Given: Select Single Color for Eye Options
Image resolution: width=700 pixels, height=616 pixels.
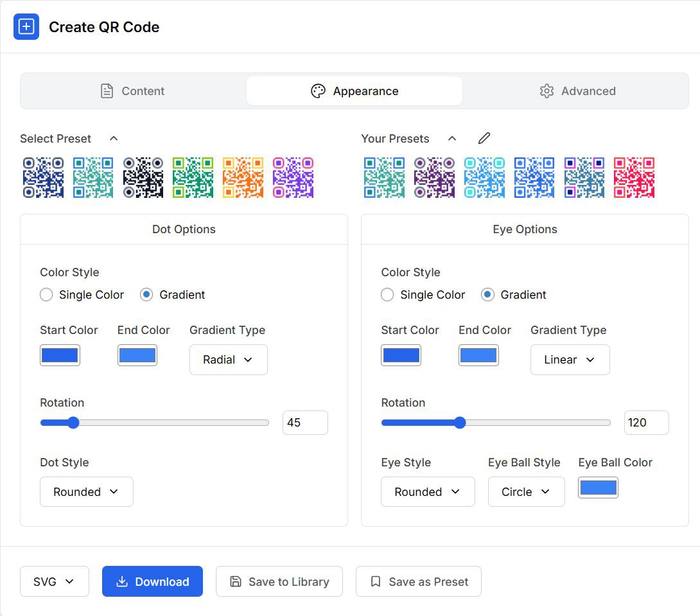Looking at the screenshot, I should (387, 295).
